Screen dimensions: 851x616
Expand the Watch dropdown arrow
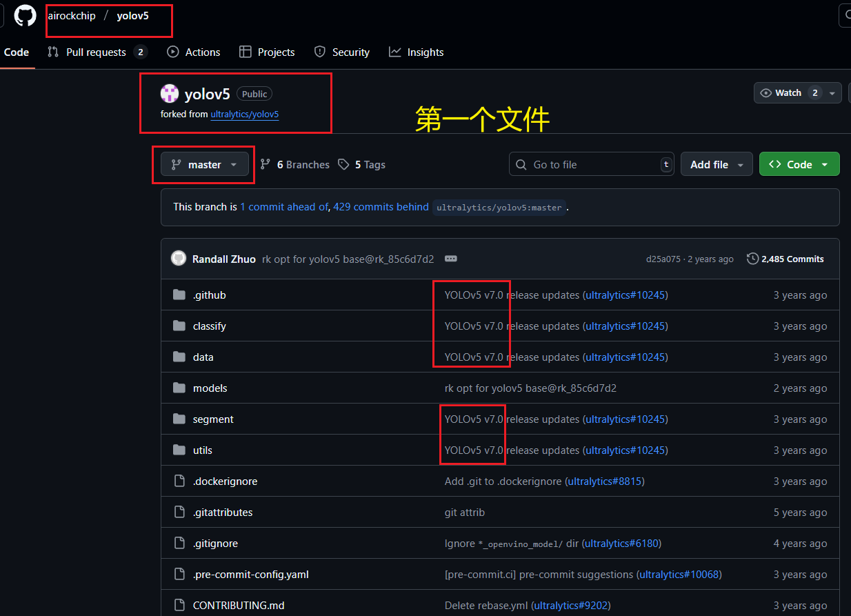point(832,93)
